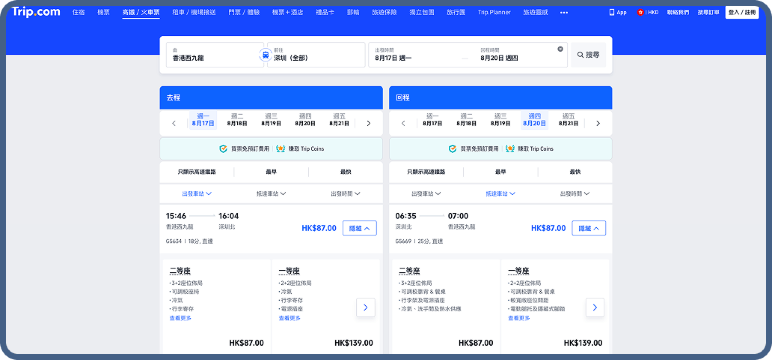
Task: Open the car rental / airport transfer menu
Action: point(194,12)
